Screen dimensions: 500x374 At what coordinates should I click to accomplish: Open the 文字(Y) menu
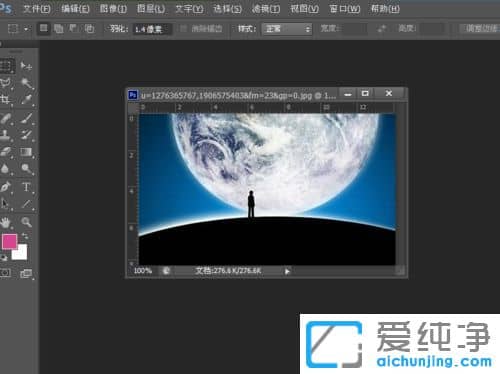click(x=189, y=9)
